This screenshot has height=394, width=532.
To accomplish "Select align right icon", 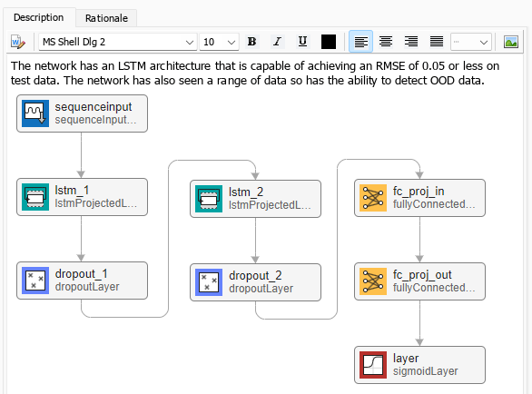I will (x=411, y=42).
